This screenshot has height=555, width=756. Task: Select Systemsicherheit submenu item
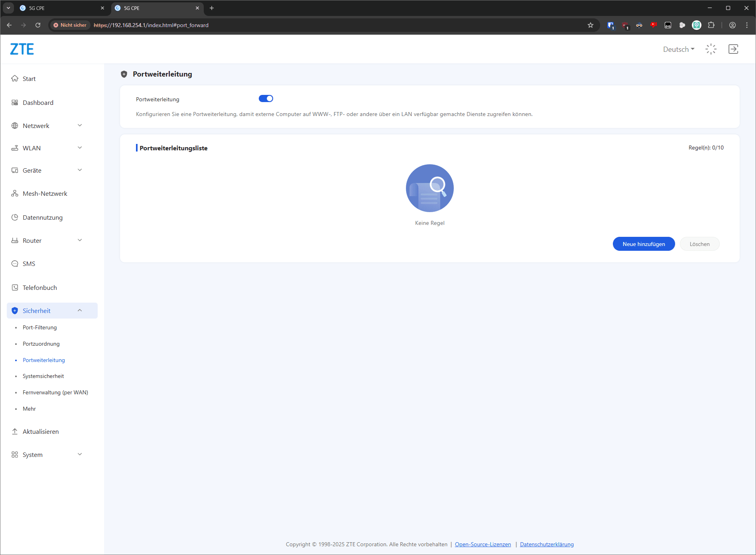(x=43, y=376)
